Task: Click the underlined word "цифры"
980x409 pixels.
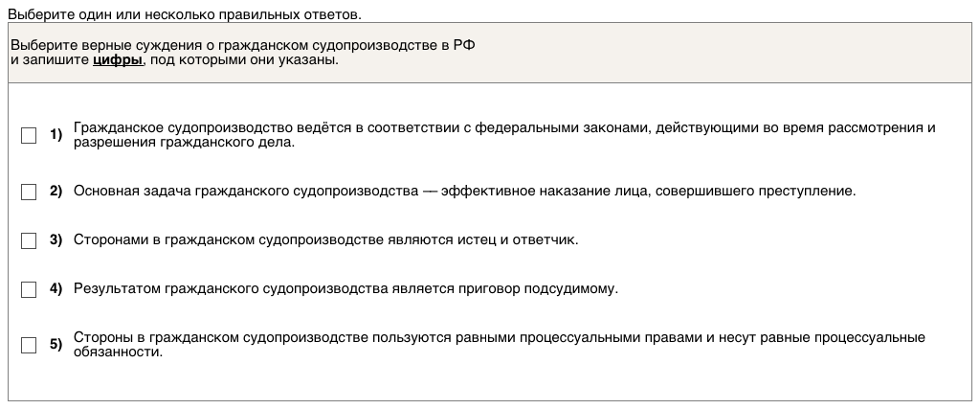Action: pyautogui.click(x=118, y=60)
